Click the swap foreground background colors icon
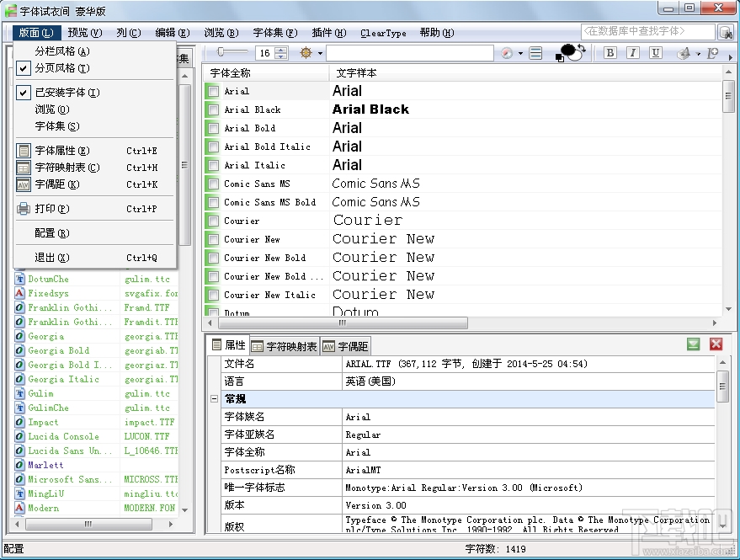This screenshot has height=560, width=740. pos(582,48)
